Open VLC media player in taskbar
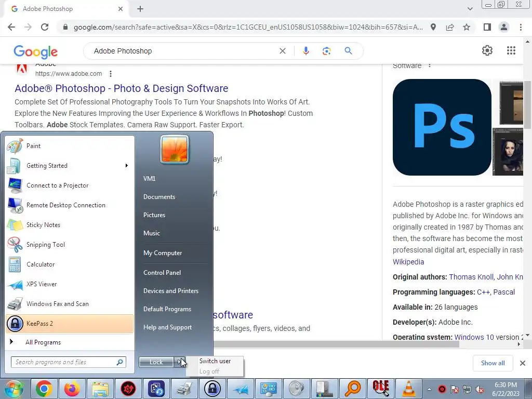Viewport: 532px width, 399px height. (409, 389)
